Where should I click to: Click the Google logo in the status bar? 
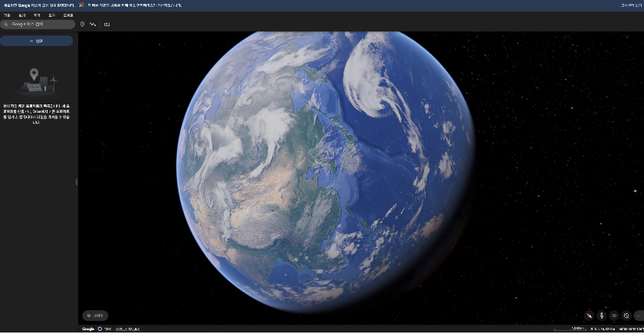tap(88, 329)
